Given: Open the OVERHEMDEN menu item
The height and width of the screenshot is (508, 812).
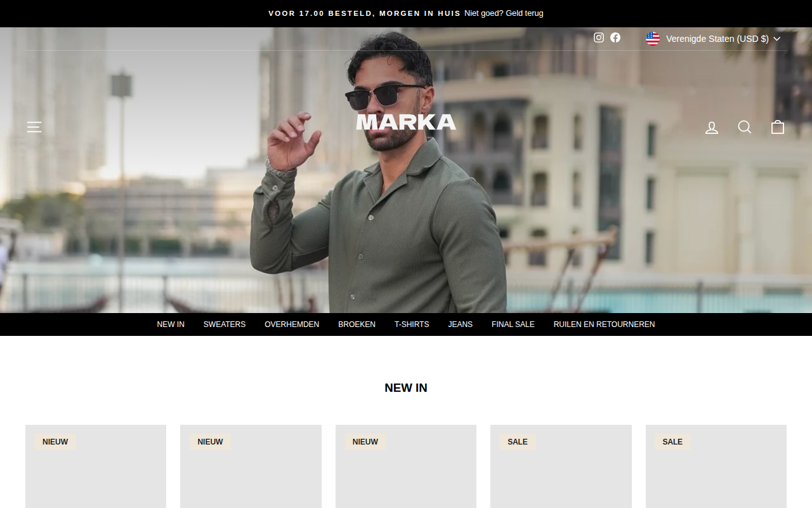Looking at the screenshot, I should point(292,324).
